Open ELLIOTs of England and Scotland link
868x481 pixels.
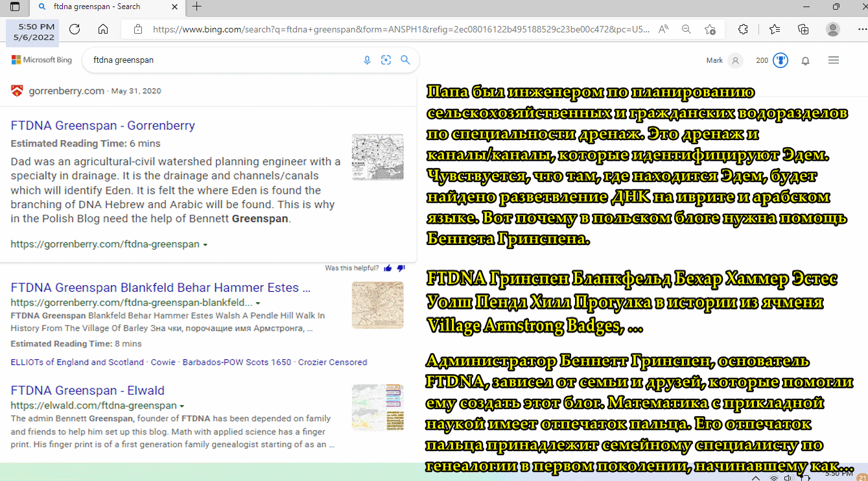point(77,362)
